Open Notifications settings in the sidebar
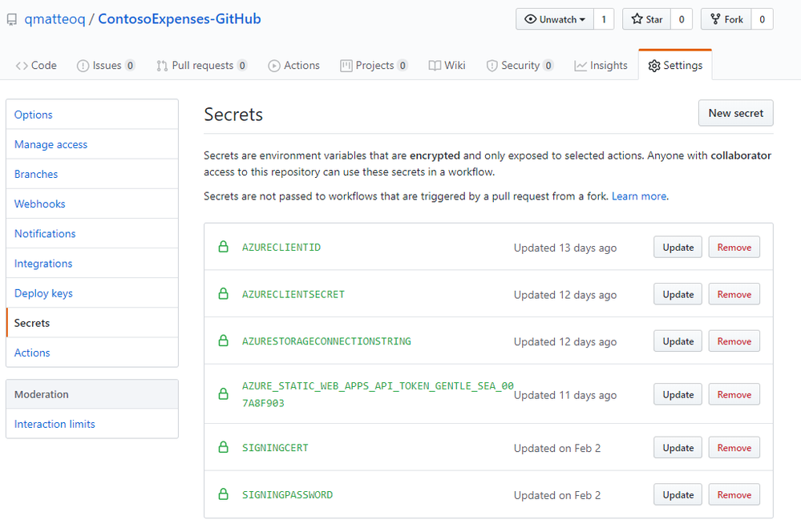801x532 pixels. click(x=92, y=233)
